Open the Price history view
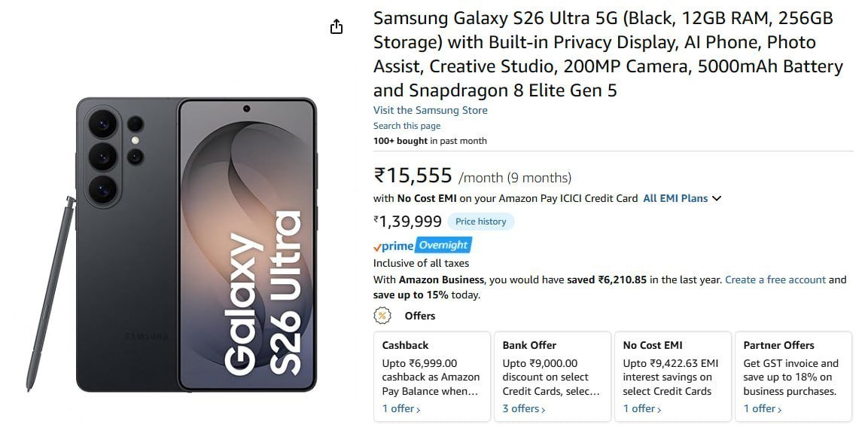The height and width of the screenshot is (437, 868). click(x=481, y=221)
